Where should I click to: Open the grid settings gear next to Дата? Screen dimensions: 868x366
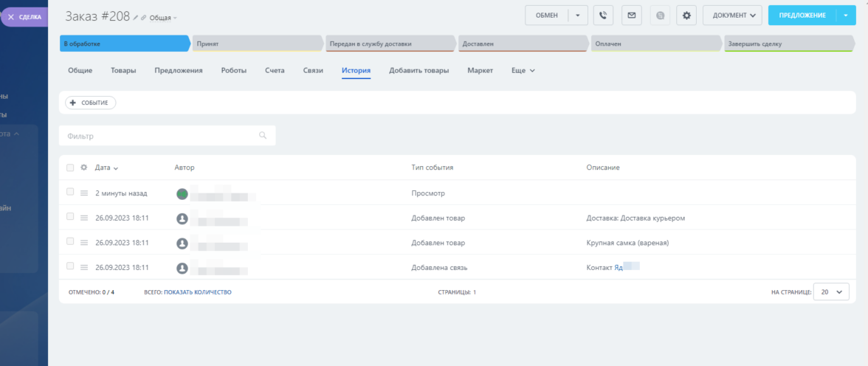click(x=83, y=168)
